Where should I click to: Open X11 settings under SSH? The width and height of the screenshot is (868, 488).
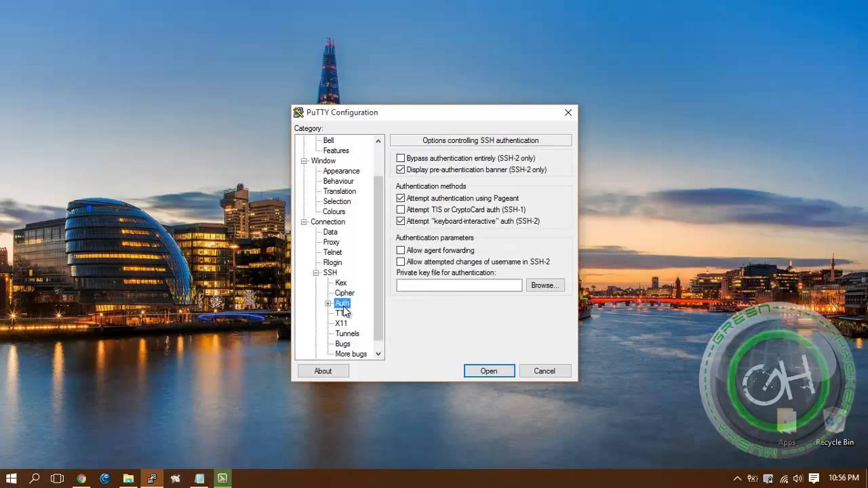click(340, 323)
